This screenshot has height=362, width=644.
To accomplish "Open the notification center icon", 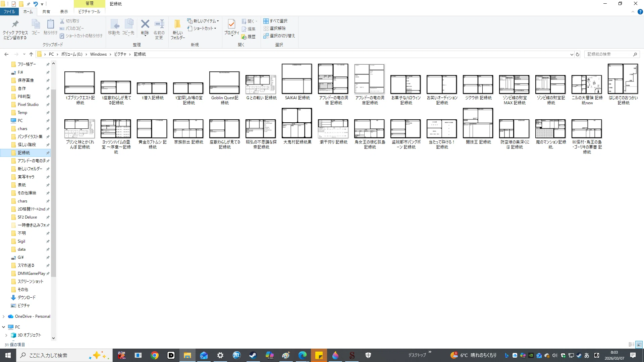I will click(633, 355).
